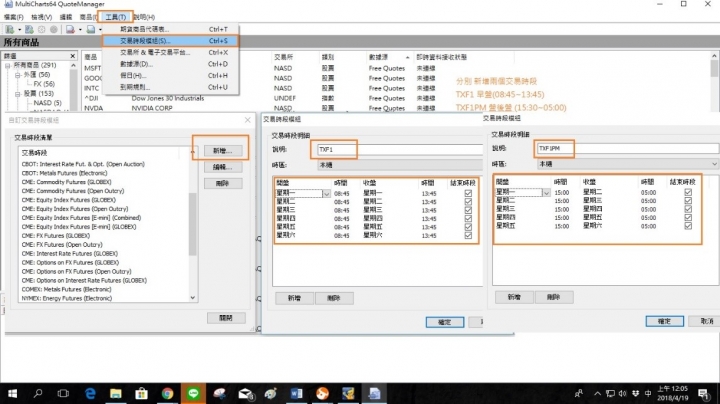The image size is (720, 404).
Task: Click 新增 button below the TXF1 table
Action: point(294,298)
